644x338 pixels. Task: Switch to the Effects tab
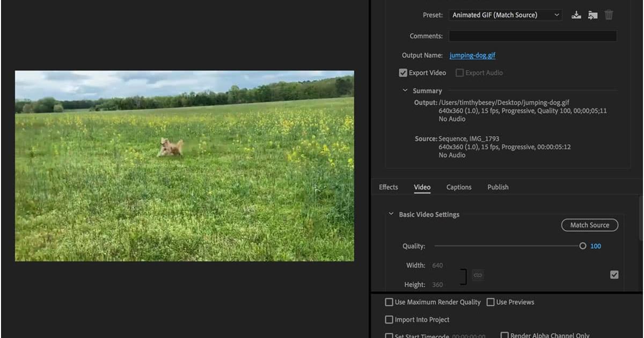(388, 187)
